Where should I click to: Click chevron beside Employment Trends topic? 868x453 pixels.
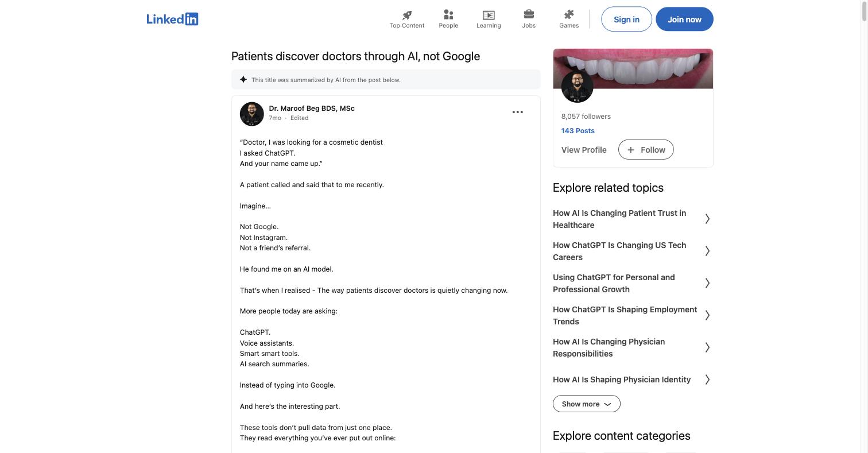click(x=707, y=315)
